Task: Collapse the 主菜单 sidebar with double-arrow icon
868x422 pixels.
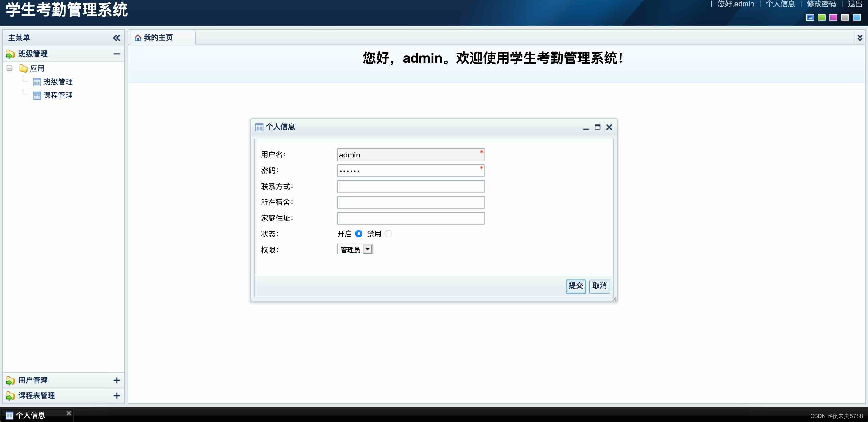Action: point(116,38)
